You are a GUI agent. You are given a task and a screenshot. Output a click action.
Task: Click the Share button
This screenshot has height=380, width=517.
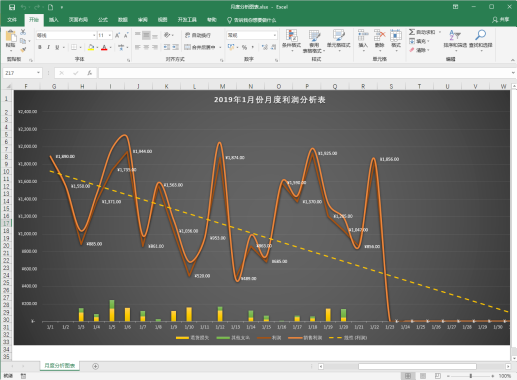(x=501, y=20)
